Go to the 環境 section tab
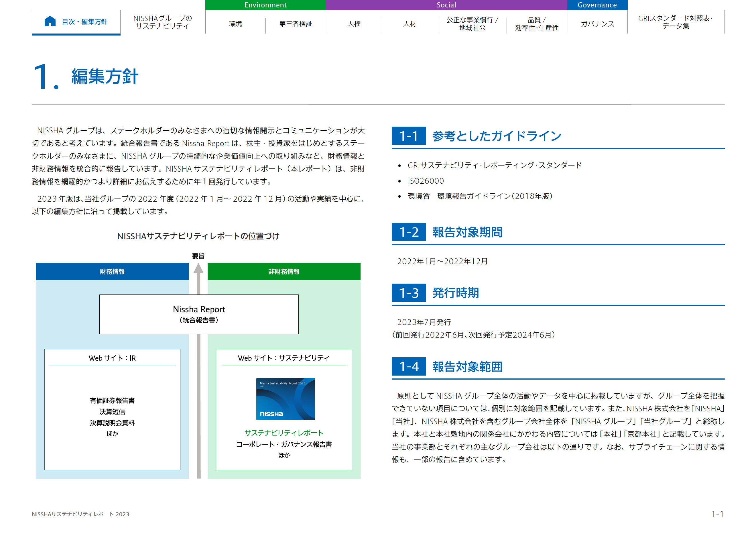756x534 pixels. (235, 24)
